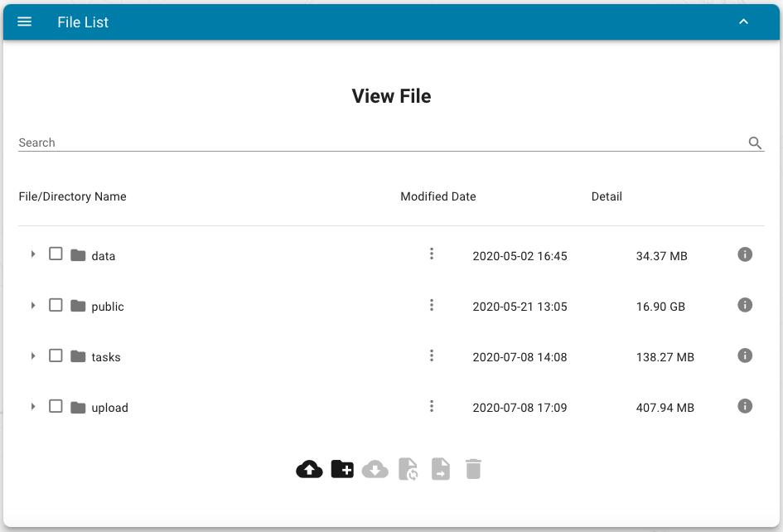Open the hamburger menu in File List header
The height and width of the screenshot is (532, 783).
(x=25, y=22)
